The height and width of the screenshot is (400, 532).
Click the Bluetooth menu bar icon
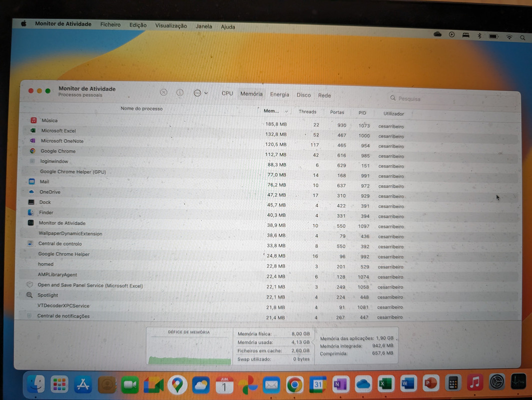[479, 35]
